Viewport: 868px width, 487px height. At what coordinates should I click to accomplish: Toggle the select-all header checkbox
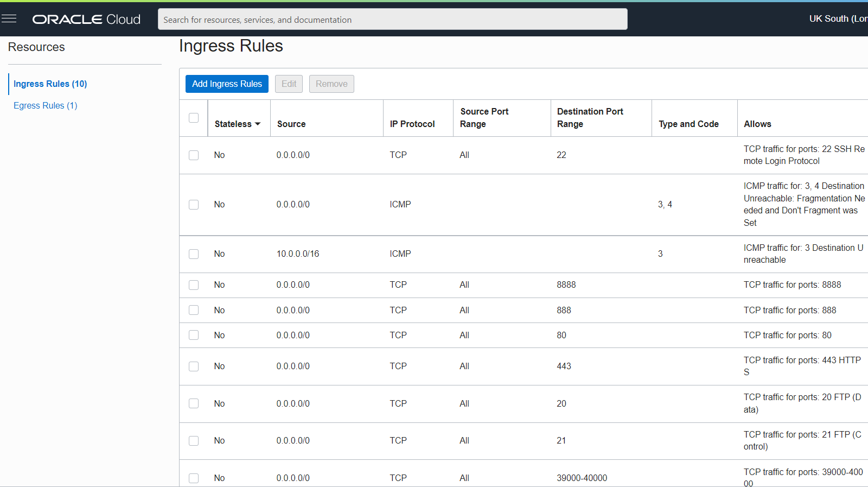(194, 118)
